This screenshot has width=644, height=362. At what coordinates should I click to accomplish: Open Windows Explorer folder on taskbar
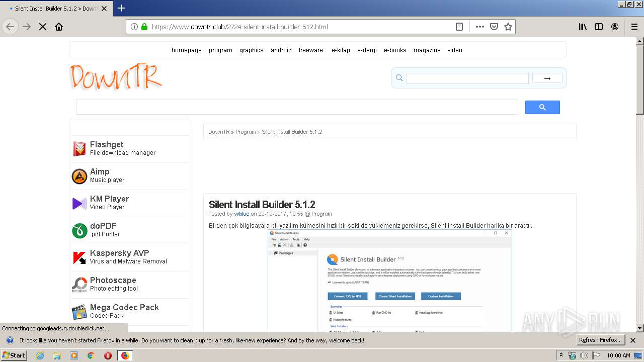(x=57, y=355)
